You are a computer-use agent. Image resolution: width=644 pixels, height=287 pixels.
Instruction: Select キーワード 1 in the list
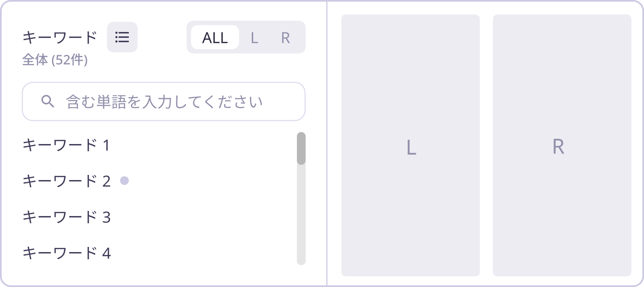pyautogui.click(x=66, y=145)
